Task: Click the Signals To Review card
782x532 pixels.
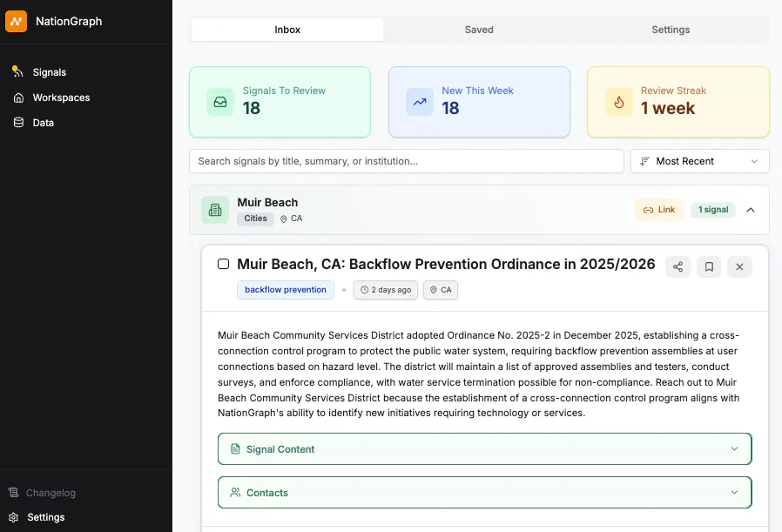Action: pos(280,102)
